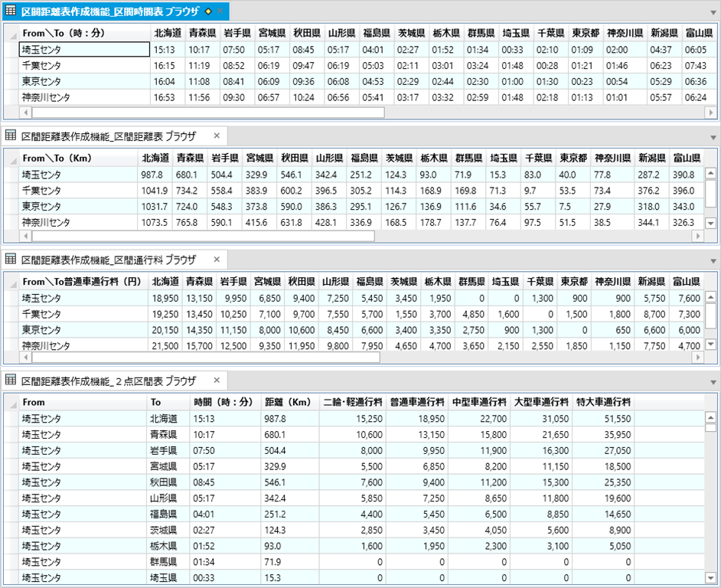
Task: Click the From＼To（Km）column header
Action: [79, 158]
